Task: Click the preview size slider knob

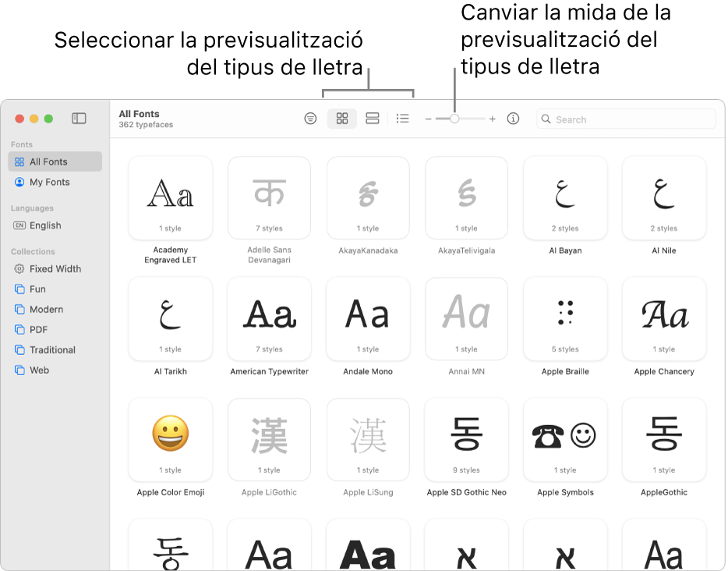Action: tap(454, 119)
